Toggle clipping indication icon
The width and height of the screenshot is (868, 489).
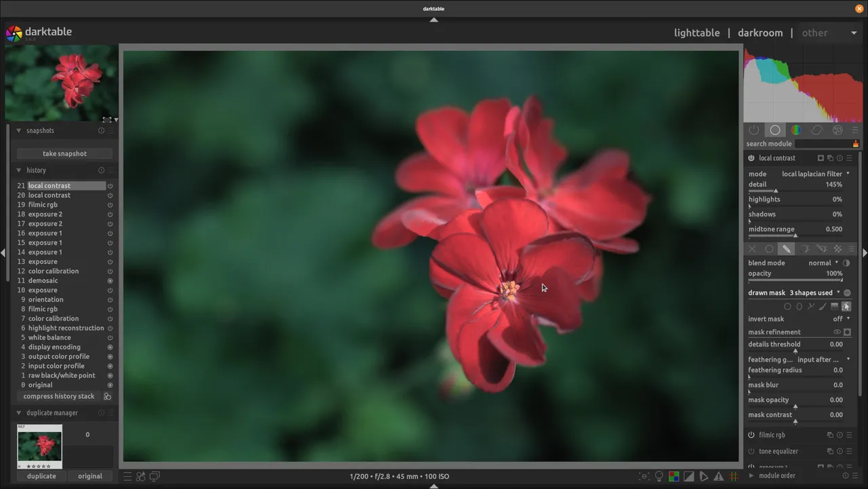click(x=688, y=477)
